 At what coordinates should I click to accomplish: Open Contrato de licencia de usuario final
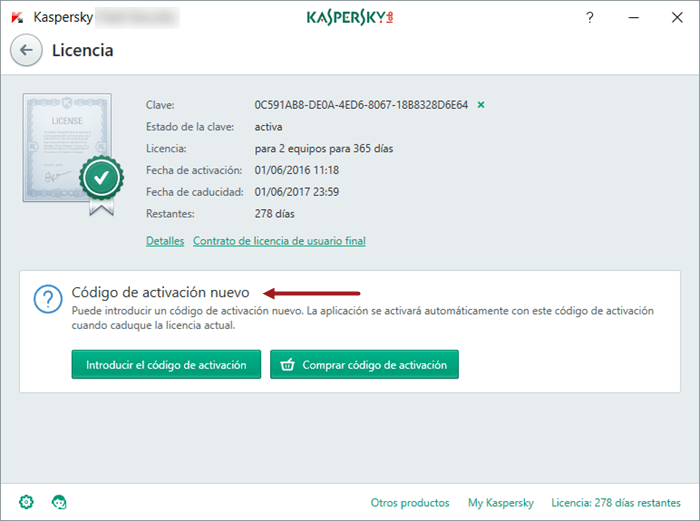point(279,241)
